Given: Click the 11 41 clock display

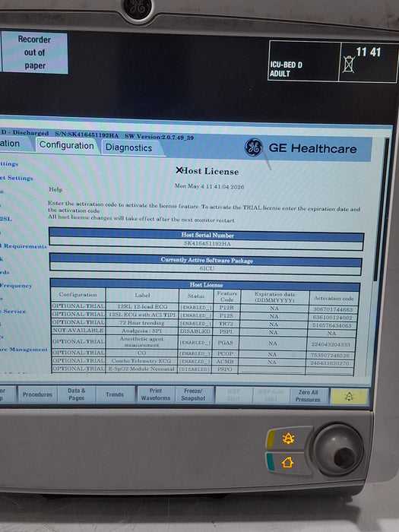Looking at the screenshot, I should point(369,52).
